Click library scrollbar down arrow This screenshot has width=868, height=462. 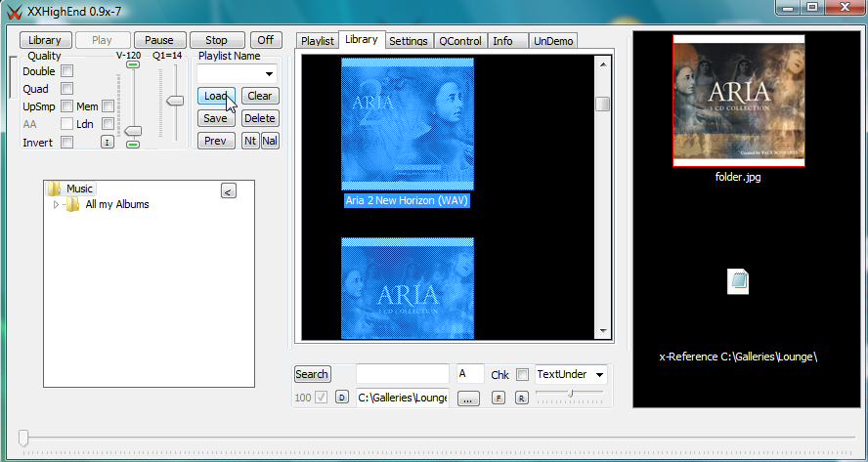603,331
